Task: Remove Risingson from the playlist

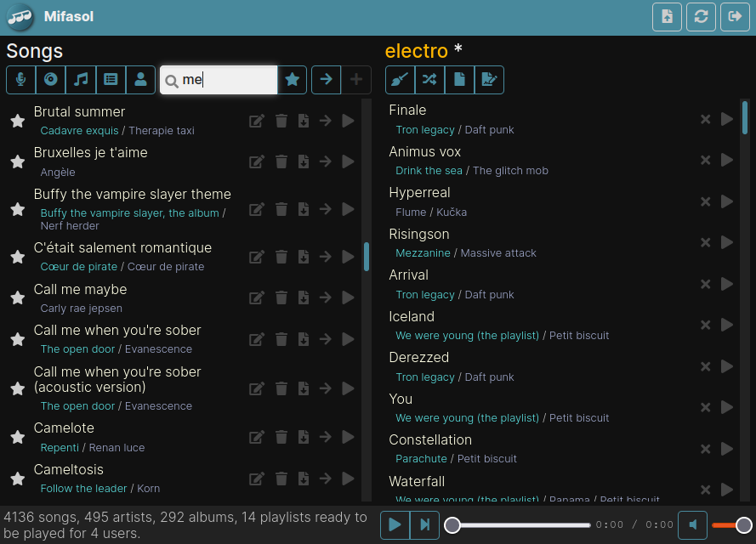Action: pyautogui.click(x=705, y=242)
